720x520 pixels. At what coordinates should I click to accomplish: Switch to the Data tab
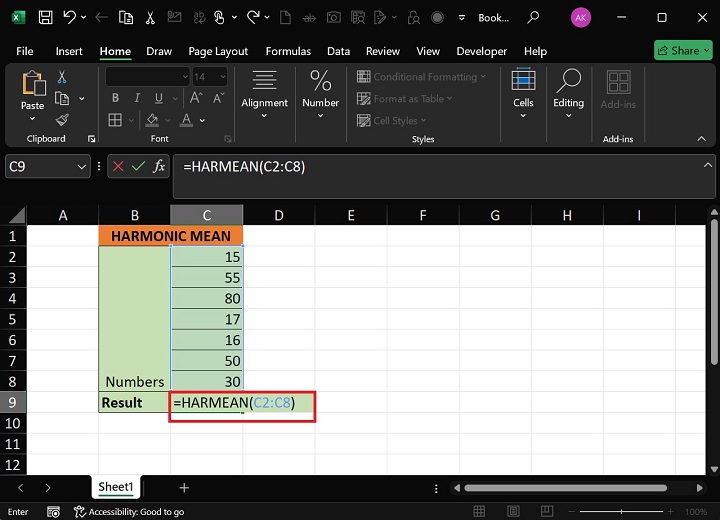tap(338, 51)
